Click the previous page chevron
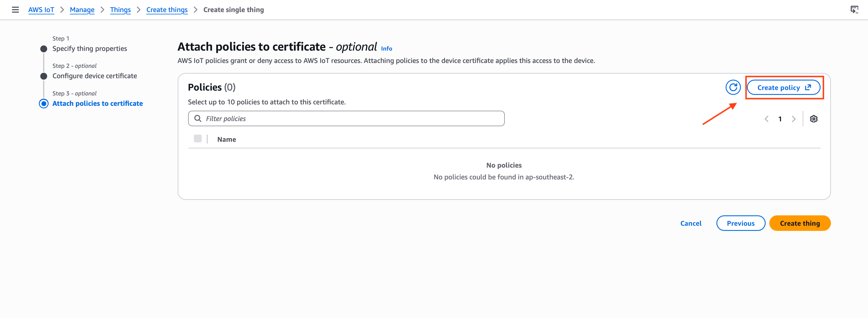868x318 pixels. click(766, 118)
